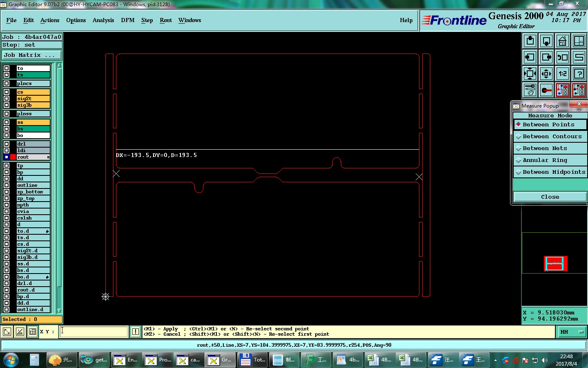Viewport: 588px width, 368px height.
Task: Click the colored net traffic-light icon
Action: [x=563, y=90]
